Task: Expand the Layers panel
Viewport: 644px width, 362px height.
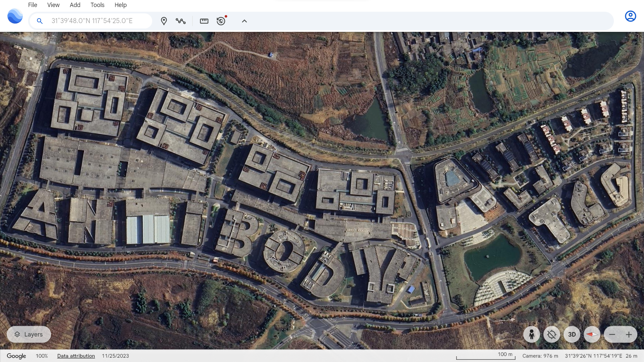Action: point(29,335)
